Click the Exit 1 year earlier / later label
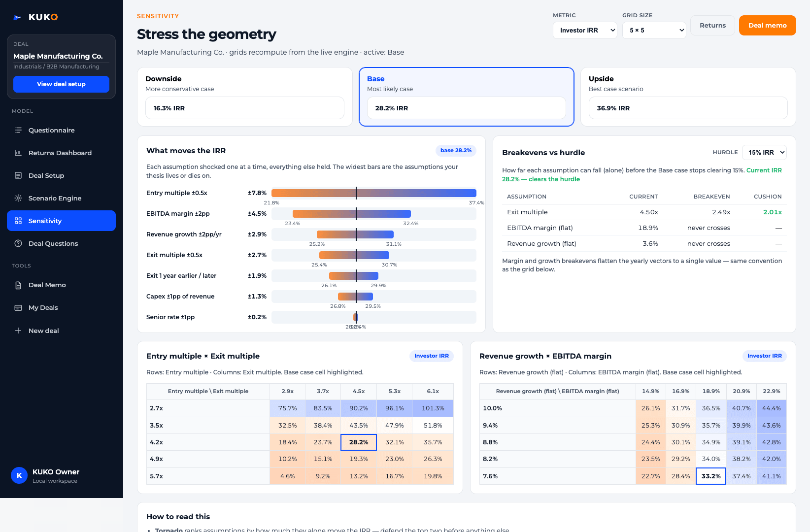The image size is (810, 532). click(x=181, y=276)
